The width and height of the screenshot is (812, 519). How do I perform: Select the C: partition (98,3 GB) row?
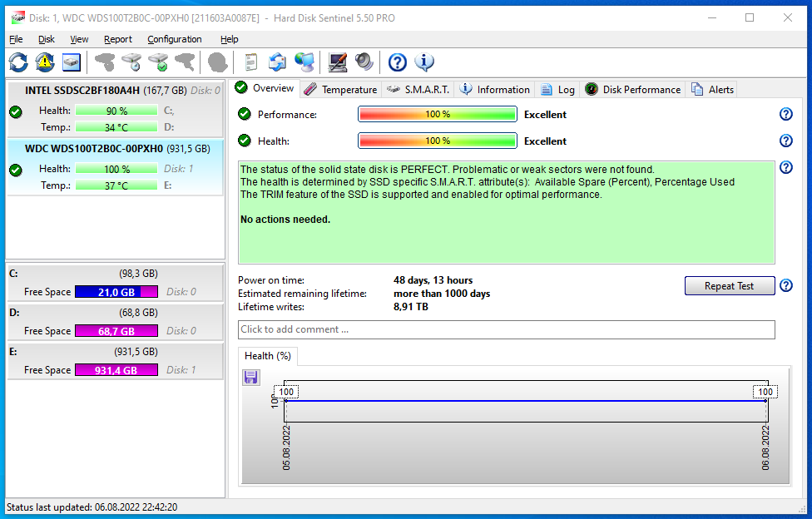coord(115,283)
